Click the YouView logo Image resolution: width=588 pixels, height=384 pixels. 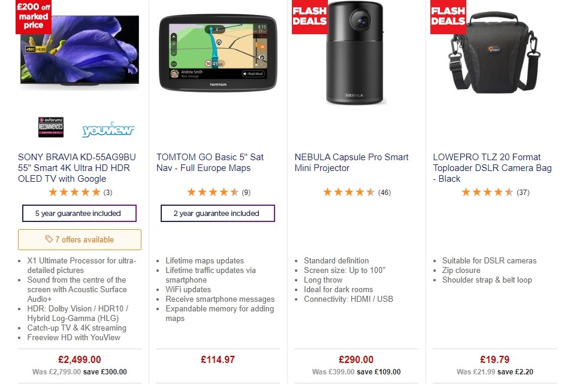coord(108,128)
